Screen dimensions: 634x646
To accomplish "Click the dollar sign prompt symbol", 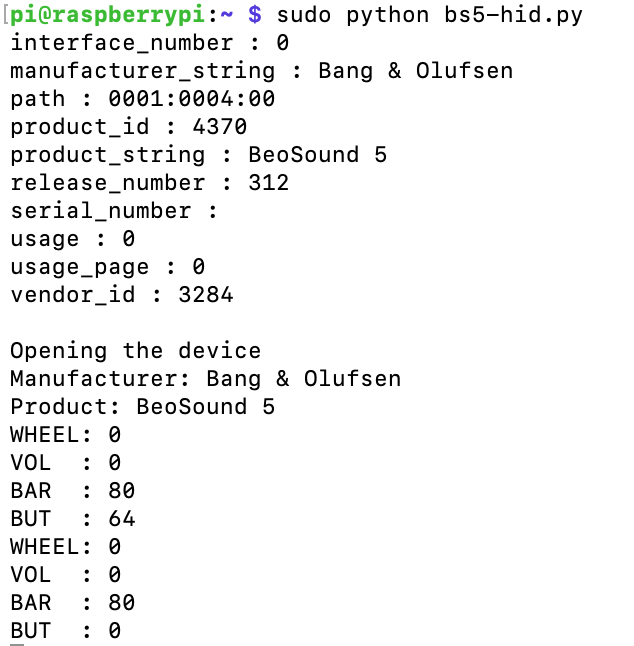I will coord(255,15).
